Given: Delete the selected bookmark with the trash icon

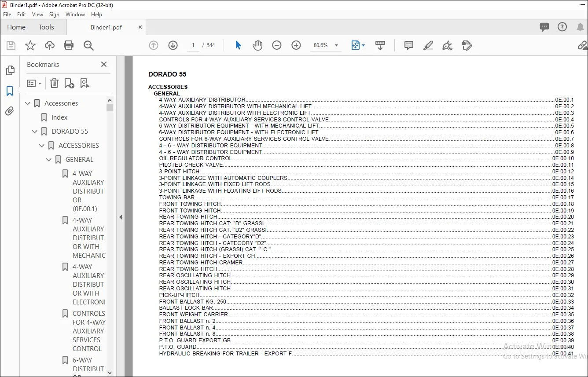Looking at the screenshot, I should (x=54, y=83).
